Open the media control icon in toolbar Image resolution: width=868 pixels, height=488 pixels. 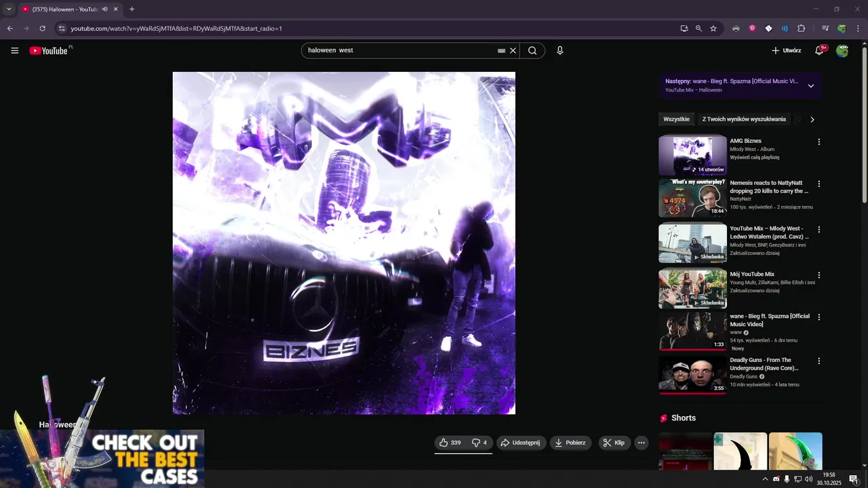point(825,28)
